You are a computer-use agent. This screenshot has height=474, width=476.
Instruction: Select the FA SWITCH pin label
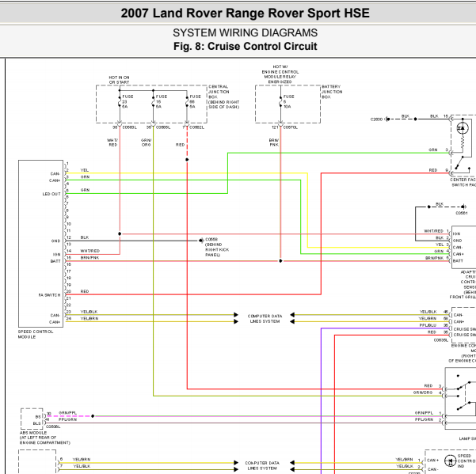[49, 295]
